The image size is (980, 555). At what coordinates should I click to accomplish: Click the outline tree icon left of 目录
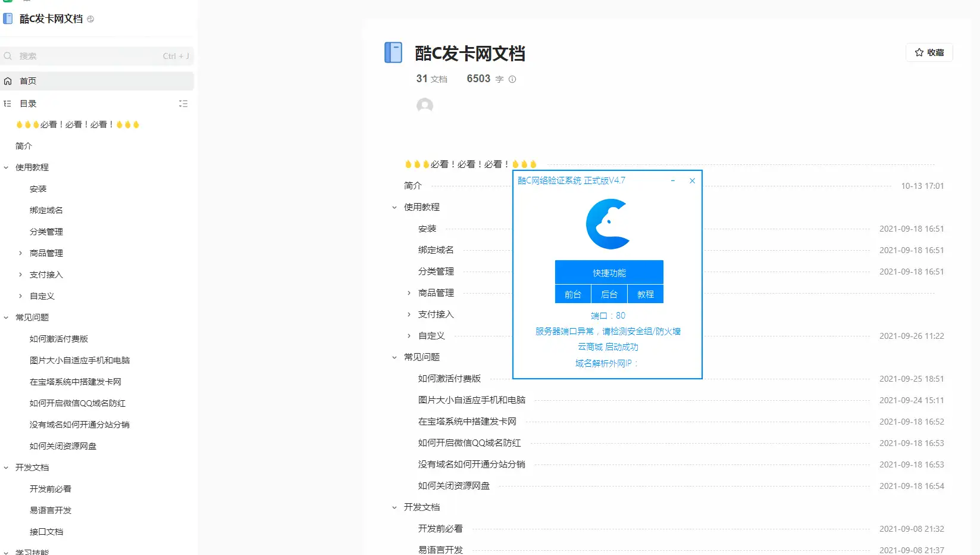tap(7, 103)
